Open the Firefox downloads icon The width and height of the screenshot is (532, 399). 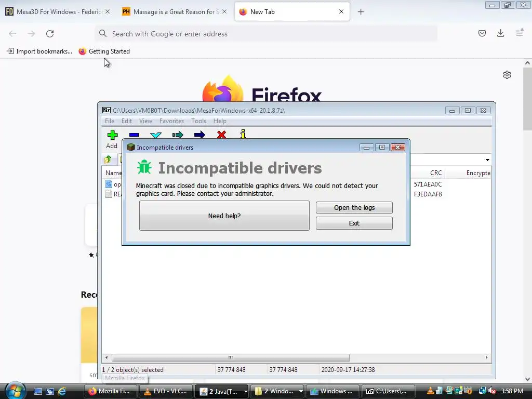tap(500, 33)
